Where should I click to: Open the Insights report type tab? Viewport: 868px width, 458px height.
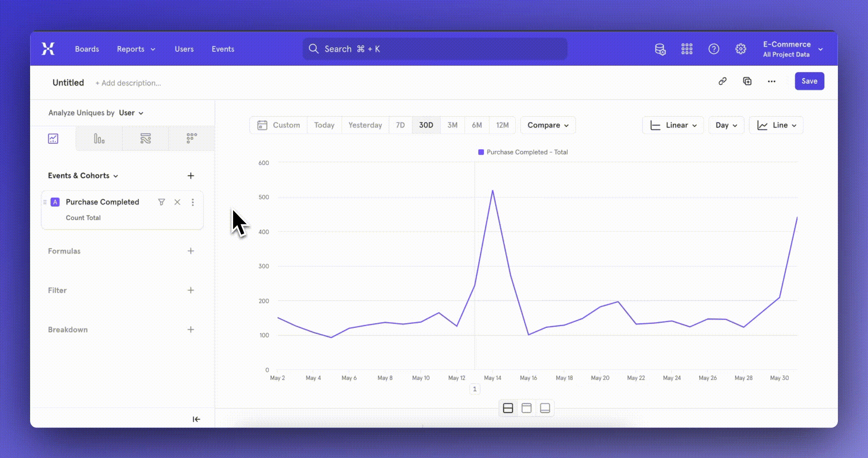click(53, 139)
